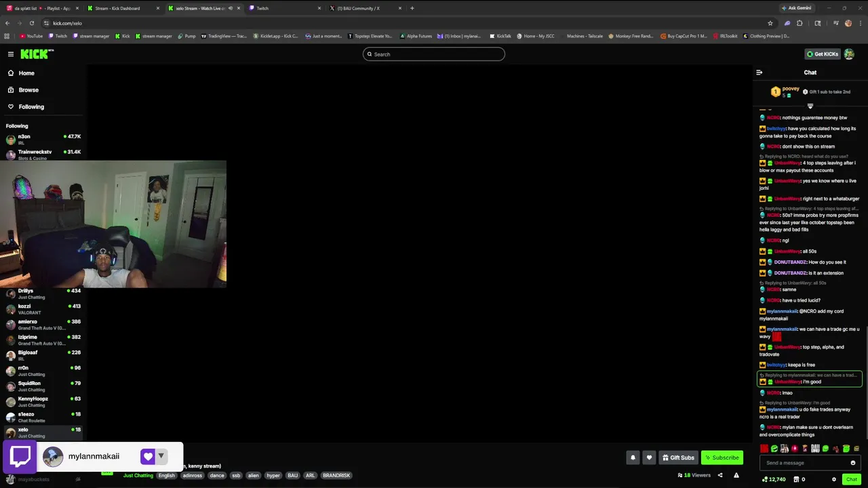Select the alien tag
The image size is (868, 488).
pyautogui.click(x=253, y=476)
